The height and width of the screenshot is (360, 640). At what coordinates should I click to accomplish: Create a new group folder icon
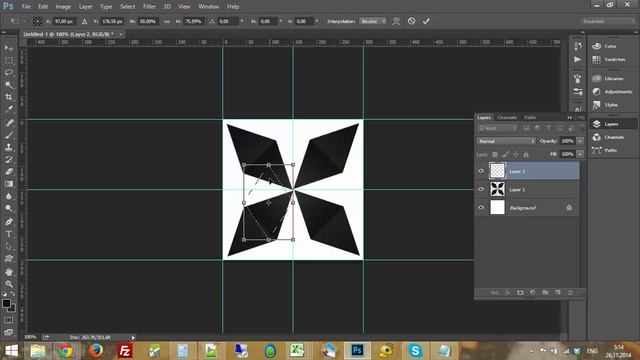pyautogui.click(x=545, y=292)
